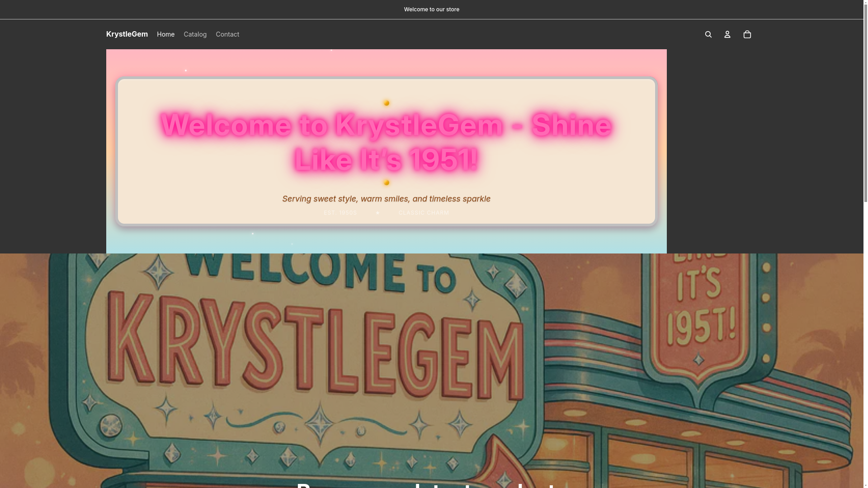Open the Contact page link
This screenshot has height=488, width=868.
point(227,34)
